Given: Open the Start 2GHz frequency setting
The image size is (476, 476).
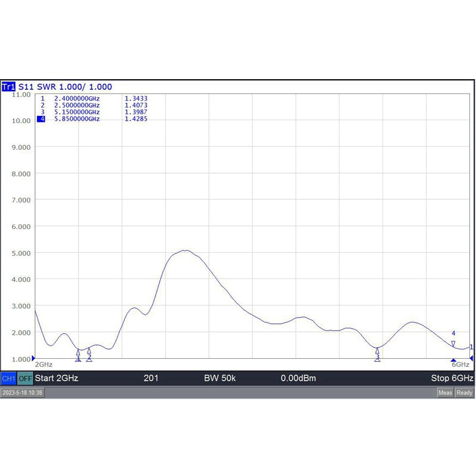Looking at the screenshot, I should 57,378.
